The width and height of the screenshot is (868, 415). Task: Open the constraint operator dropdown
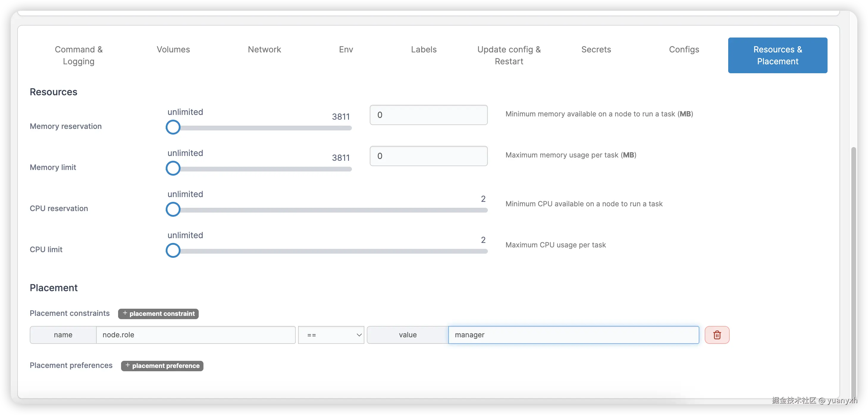tap(331, 335)
